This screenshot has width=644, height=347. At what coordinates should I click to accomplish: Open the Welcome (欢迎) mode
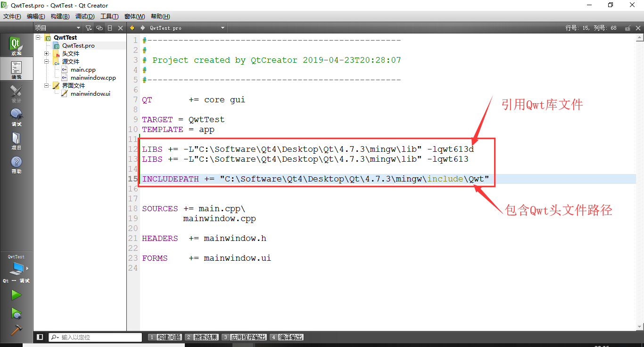click(16, 46)
